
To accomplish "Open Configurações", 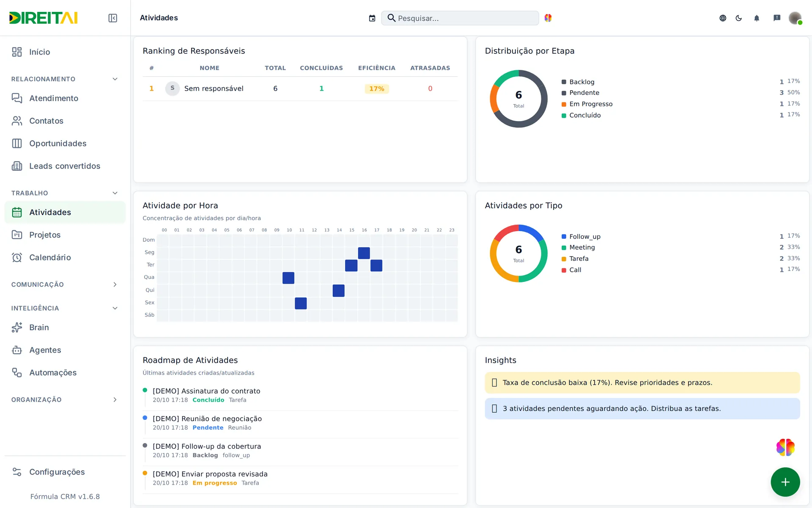I will 65,472.
